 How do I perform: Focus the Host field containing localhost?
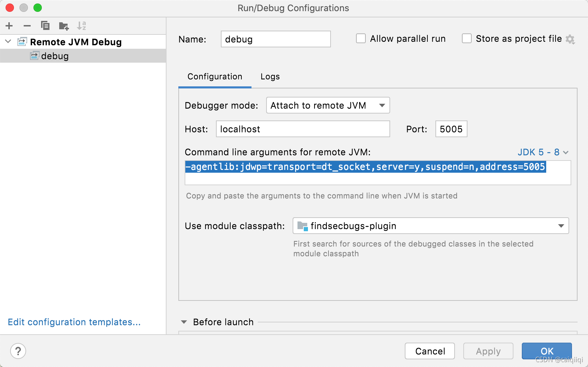click(x=303, y=129)
